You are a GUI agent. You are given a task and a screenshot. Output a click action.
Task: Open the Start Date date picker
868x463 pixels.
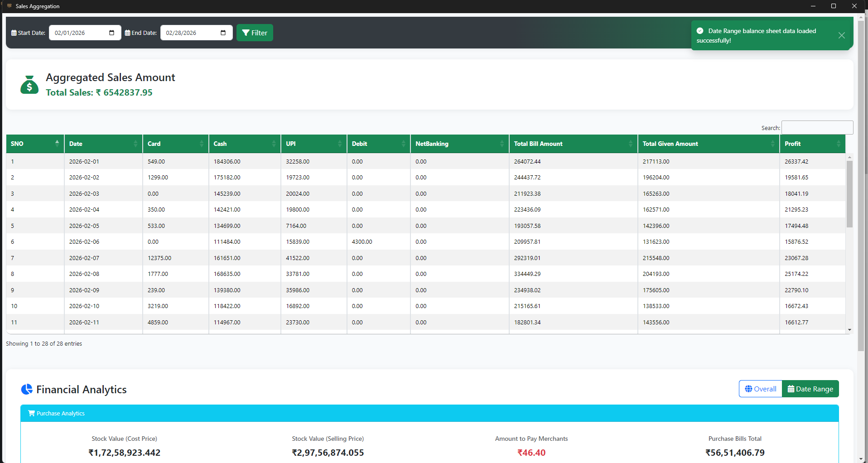(111, 33)
